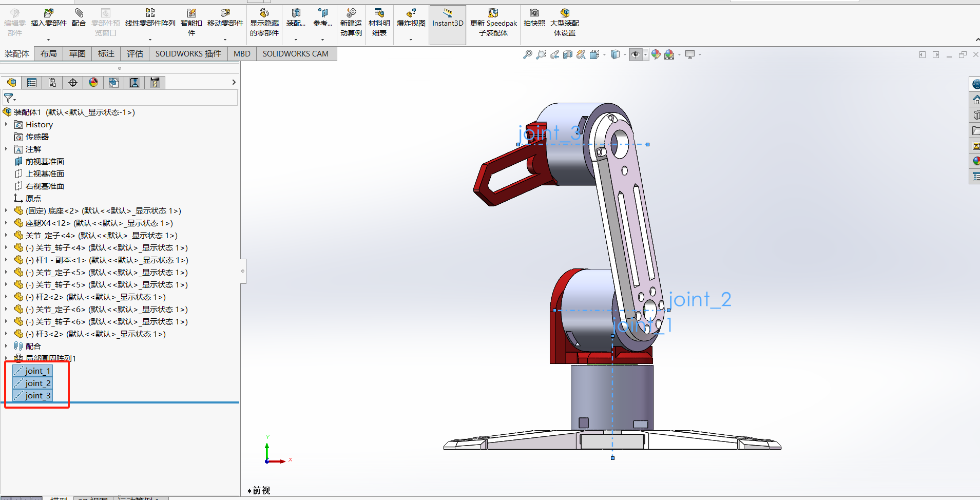Open the feature tree filter funnel
The height and width of the screenshot is (500, 980).
click(x=9, y=98)
